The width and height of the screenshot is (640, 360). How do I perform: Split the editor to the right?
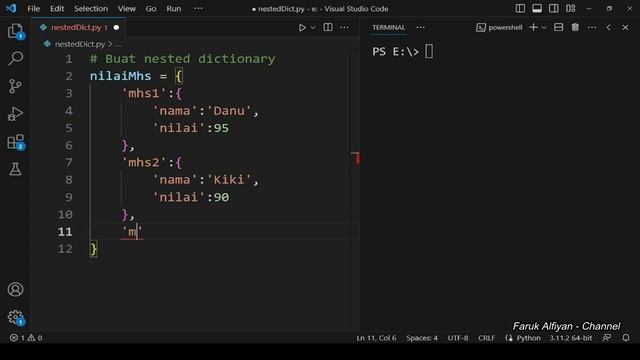[328, 27]
